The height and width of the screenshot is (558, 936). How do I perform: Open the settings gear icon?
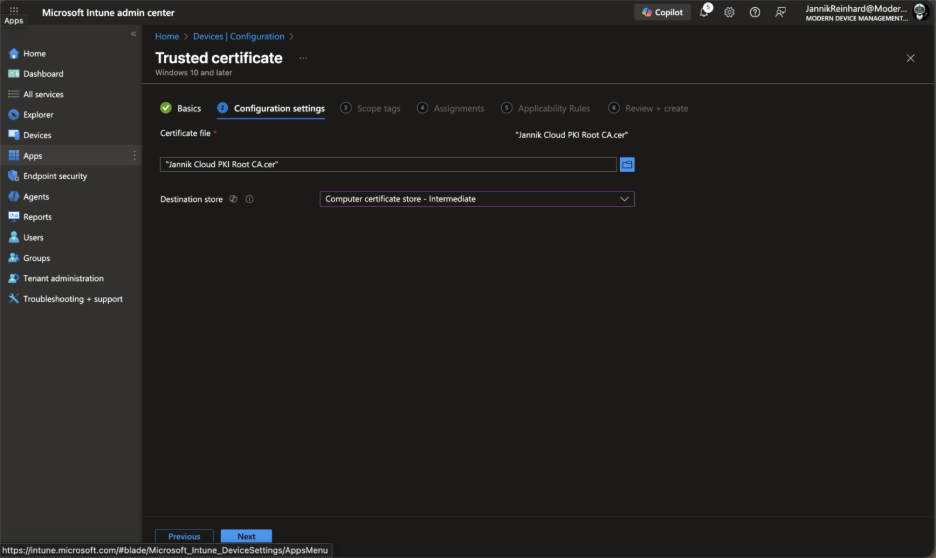click(x=729, y=12)
